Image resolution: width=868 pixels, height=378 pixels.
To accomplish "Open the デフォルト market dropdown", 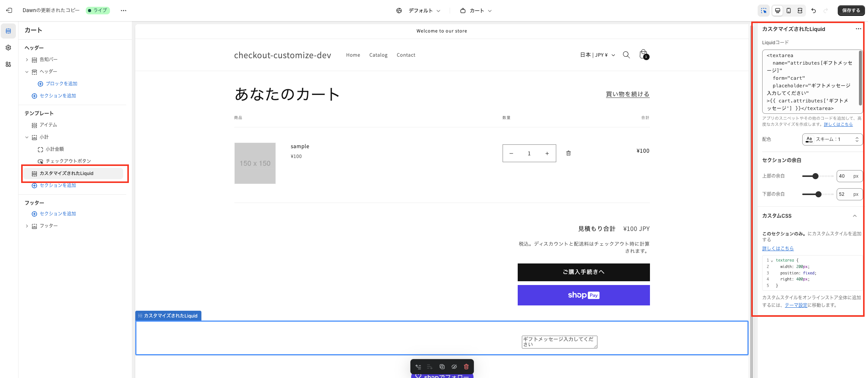I will pos(418,11).
